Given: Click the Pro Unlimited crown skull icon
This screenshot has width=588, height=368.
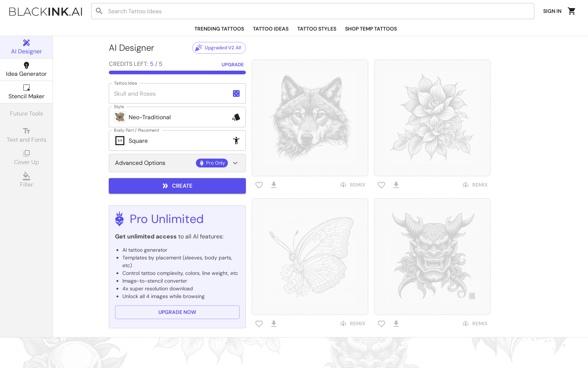Looking at the screenshot, I should coord(119,219).
